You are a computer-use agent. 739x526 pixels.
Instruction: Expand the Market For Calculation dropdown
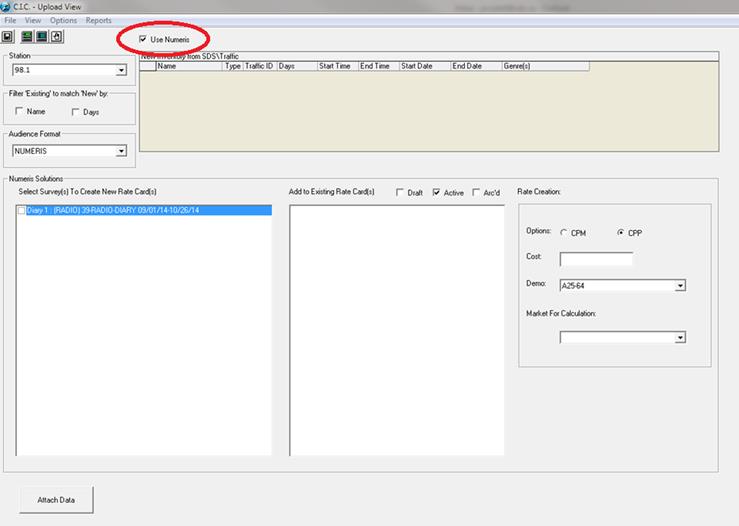[x=680, y=338]
